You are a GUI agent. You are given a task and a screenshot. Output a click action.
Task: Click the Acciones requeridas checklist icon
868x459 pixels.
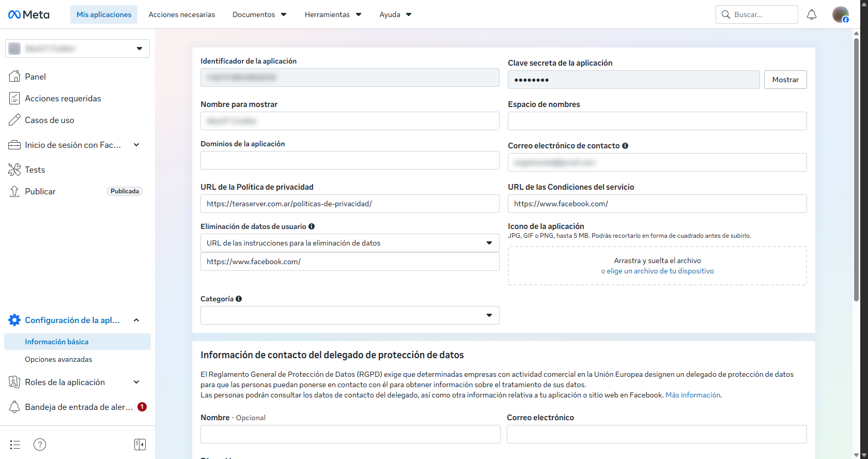[14, 98]
